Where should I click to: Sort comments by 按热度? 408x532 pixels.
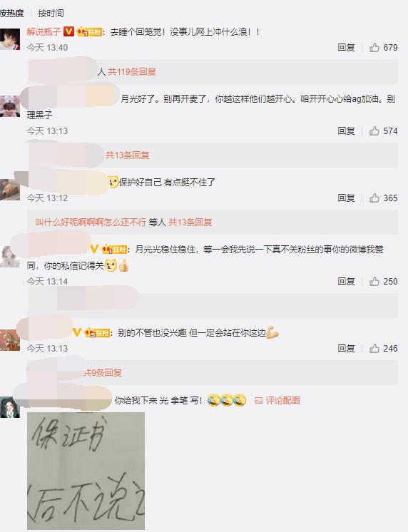[12, 14]
